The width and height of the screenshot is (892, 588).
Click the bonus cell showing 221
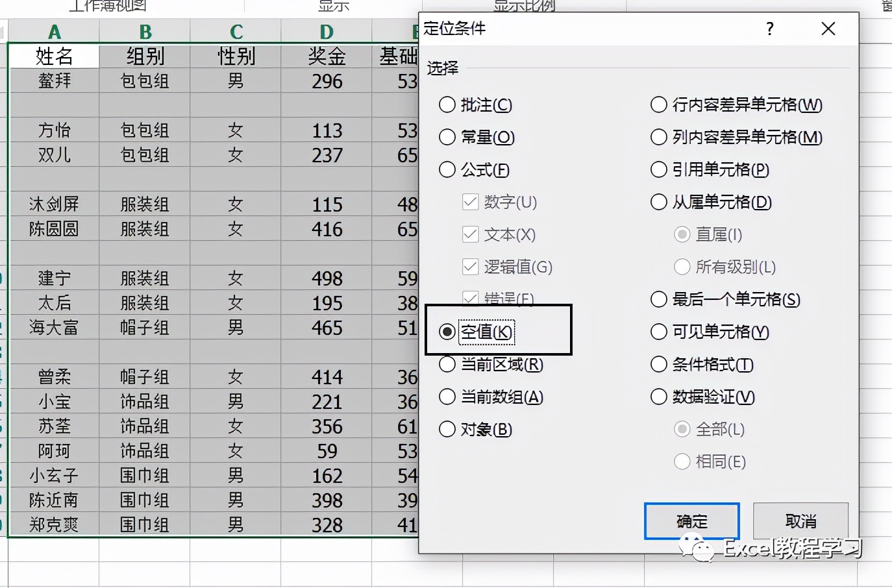click(x=327, y=402)
